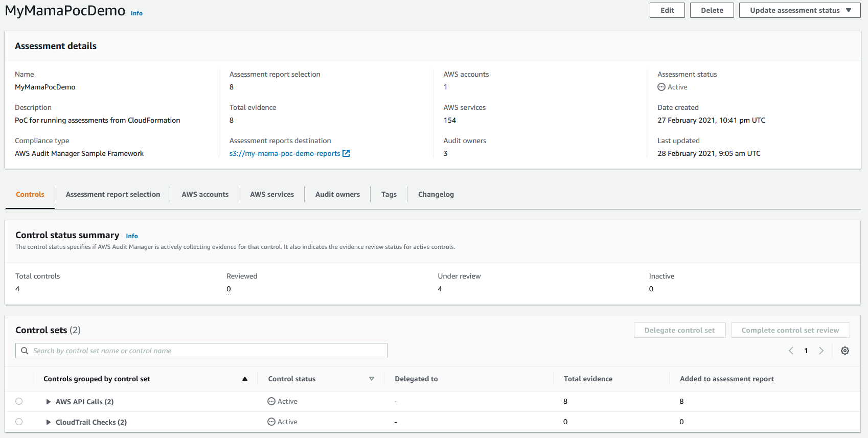868x438 pixels.
Task: Select the CloudTrail Checks radio button
Action: tap(19, 422)
